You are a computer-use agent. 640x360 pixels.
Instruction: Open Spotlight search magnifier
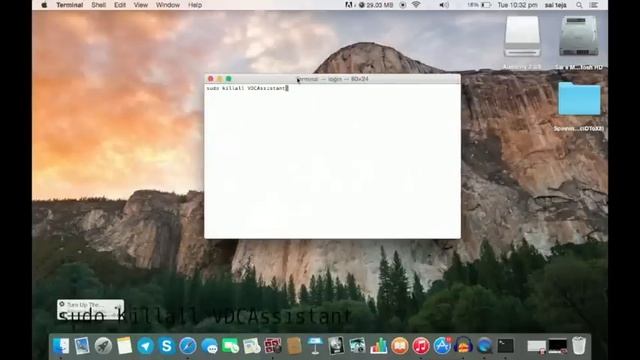click(579, 5)
